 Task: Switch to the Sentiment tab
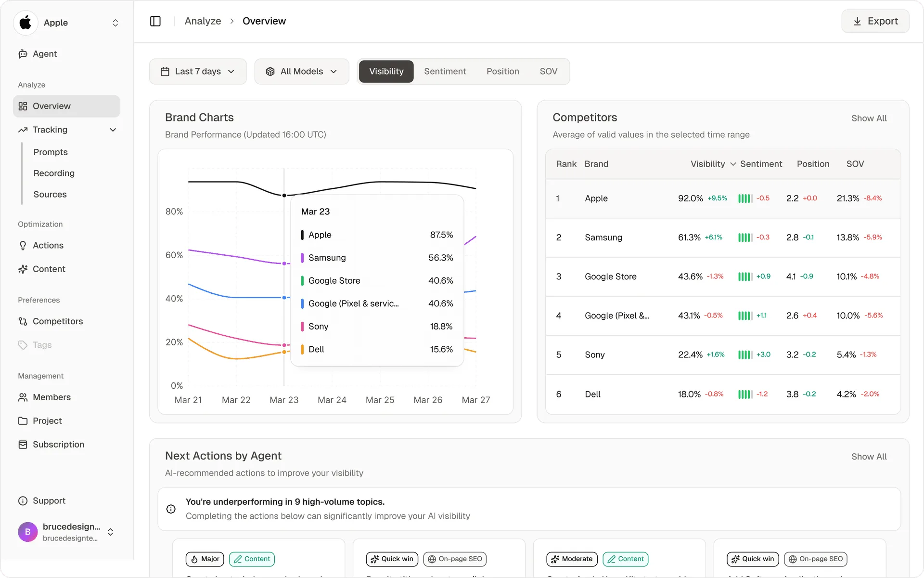445,72
